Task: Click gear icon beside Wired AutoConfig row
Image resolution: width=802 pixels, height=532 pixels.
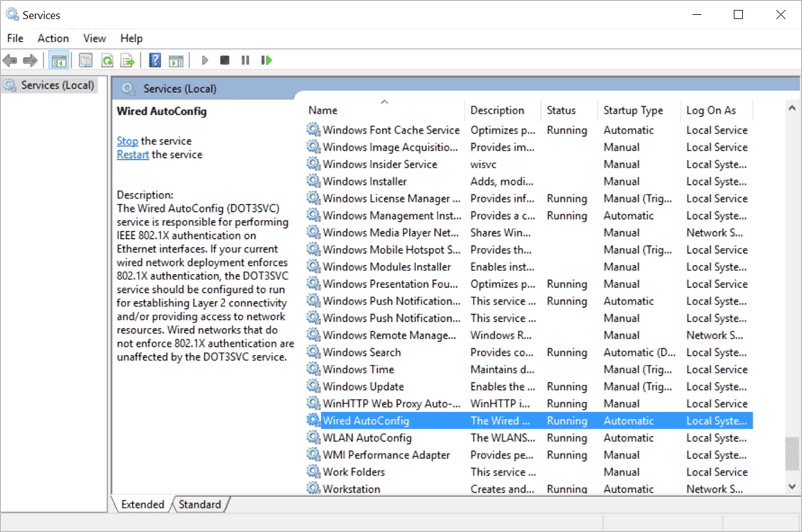Action: pos(314,420)
